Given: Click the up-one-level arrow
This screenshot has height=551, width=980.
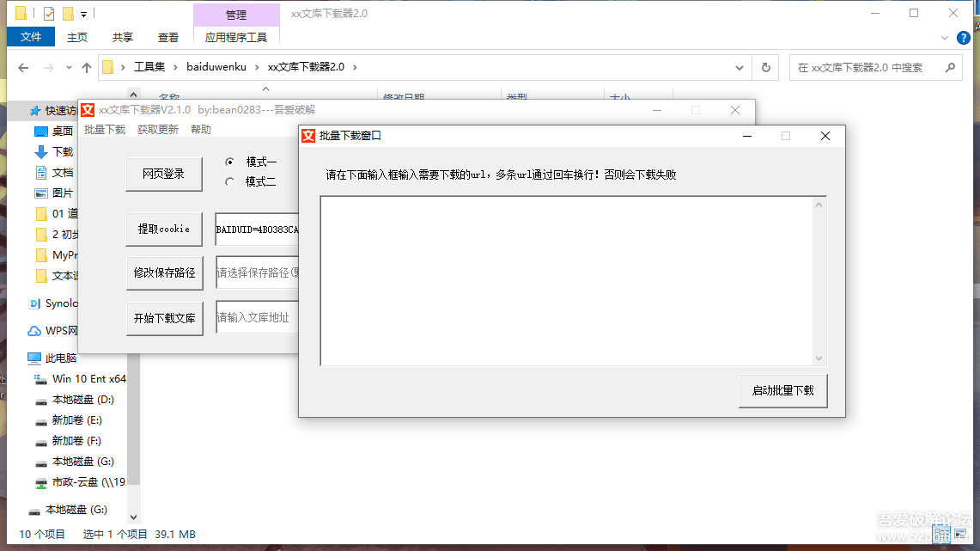Looking at the screenshot, I should pyautogui.click(x=86, y=68).
